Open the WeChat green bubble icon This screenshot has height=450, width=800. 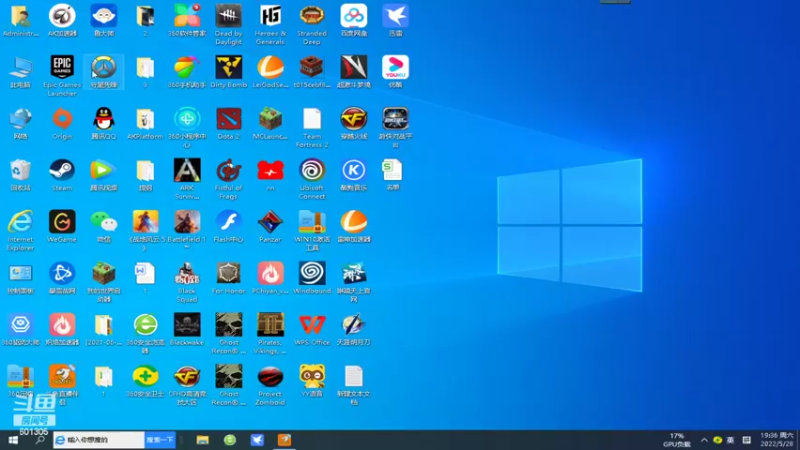point(104,226)
